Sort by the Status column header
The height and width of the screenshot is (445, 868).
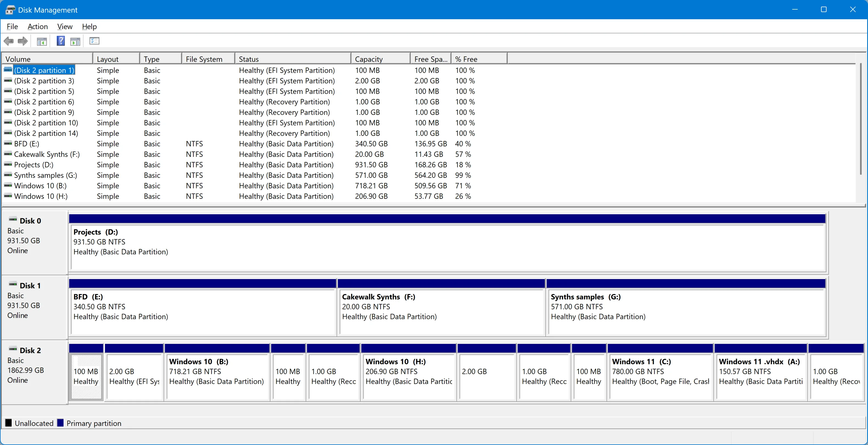click(x=293, y=59)
